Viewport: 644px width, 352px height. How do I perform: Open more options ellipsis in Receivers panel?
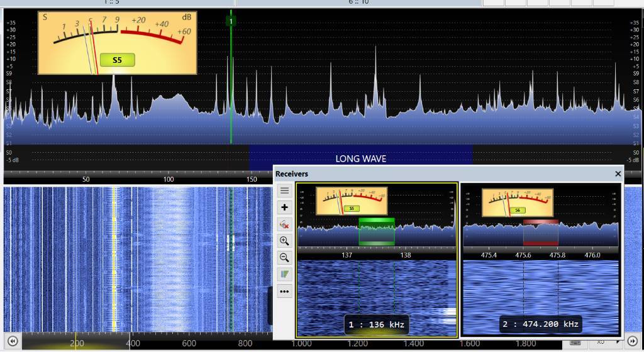click(284, 292)
